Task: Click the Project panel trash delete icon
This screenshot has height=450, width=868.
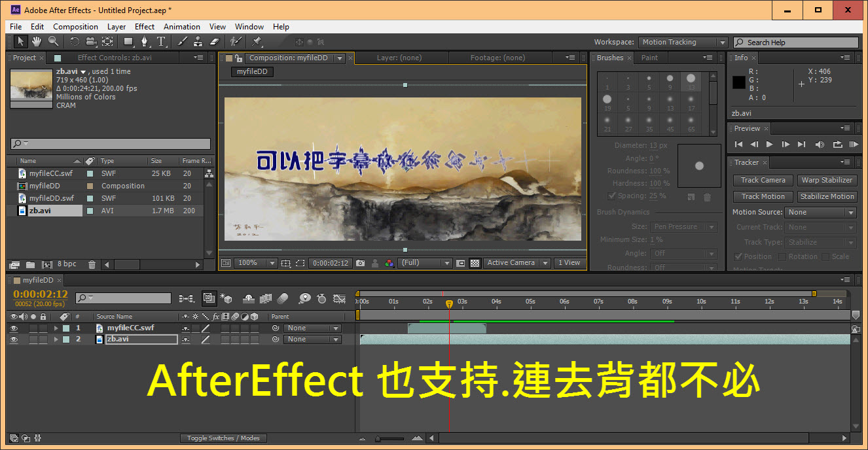Action: pyautogui.click(x=92, y=264)
